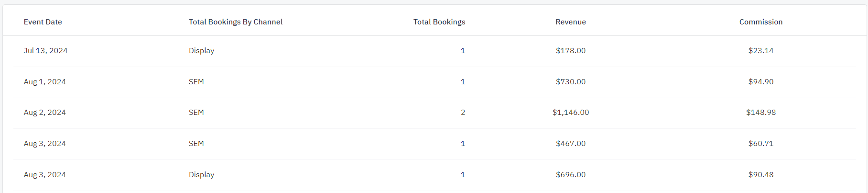Click SEM channel in the Aug 2 row

(196, 113)
